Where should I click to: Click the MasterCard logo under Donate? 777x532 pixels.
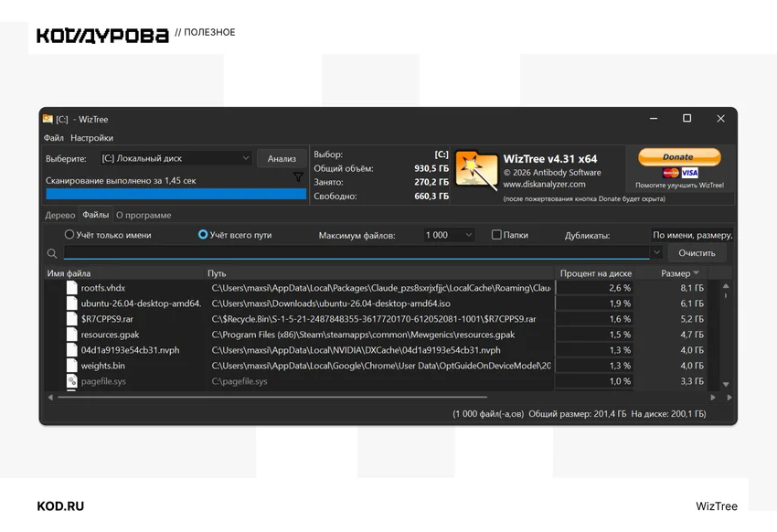point(670,173)
